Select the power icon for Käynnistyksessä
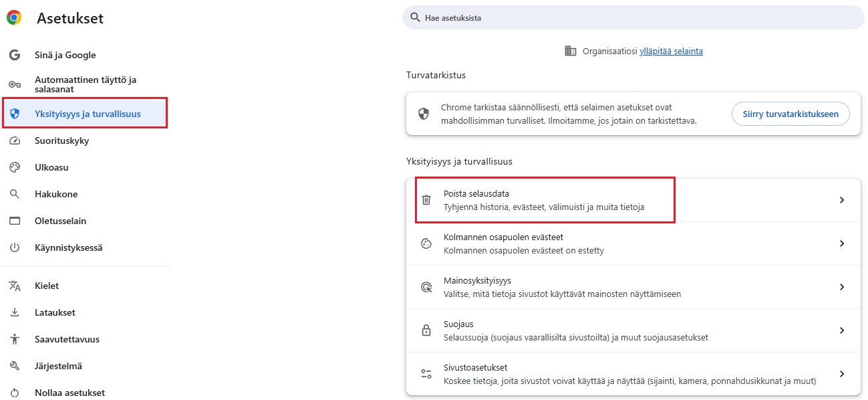Screen dimensions: 868x400 pos(14,247)
